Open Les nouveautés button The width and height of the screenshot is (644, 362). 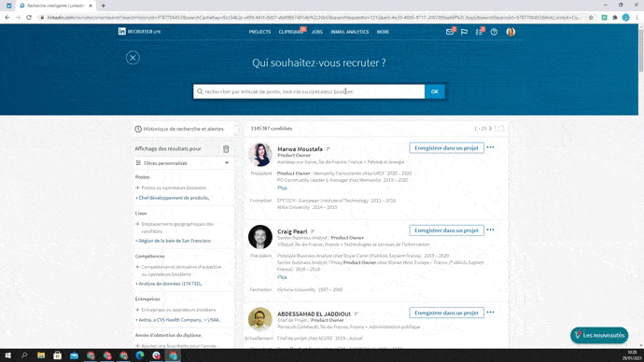pyautogui.click(x=599, y=335)
